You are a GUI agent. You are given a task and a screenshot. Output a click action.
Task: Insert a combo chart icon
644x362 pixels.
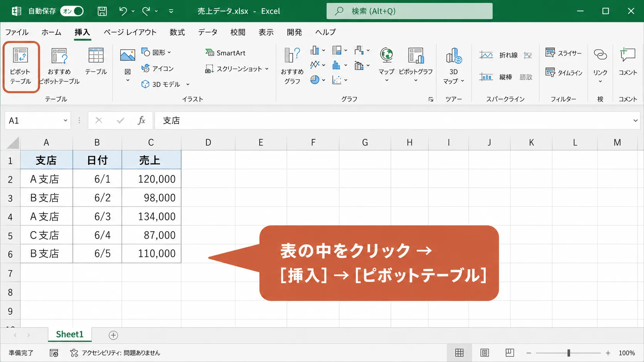pos(362,65)
